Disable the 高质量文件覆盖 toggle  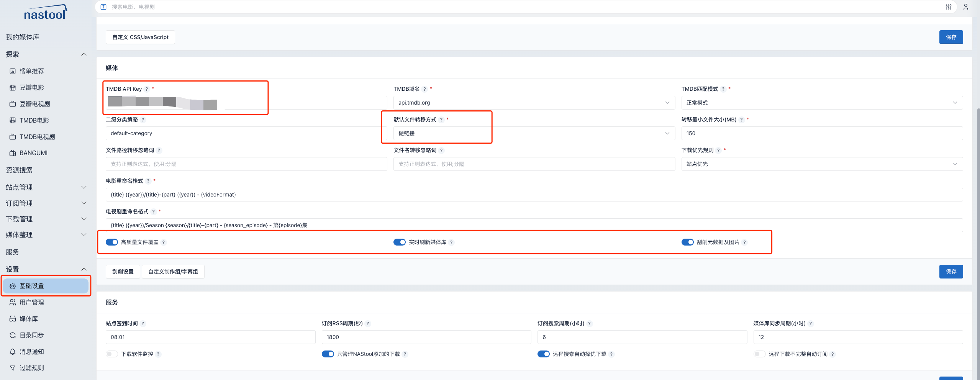pyautogui.click(x=112, y=242)
